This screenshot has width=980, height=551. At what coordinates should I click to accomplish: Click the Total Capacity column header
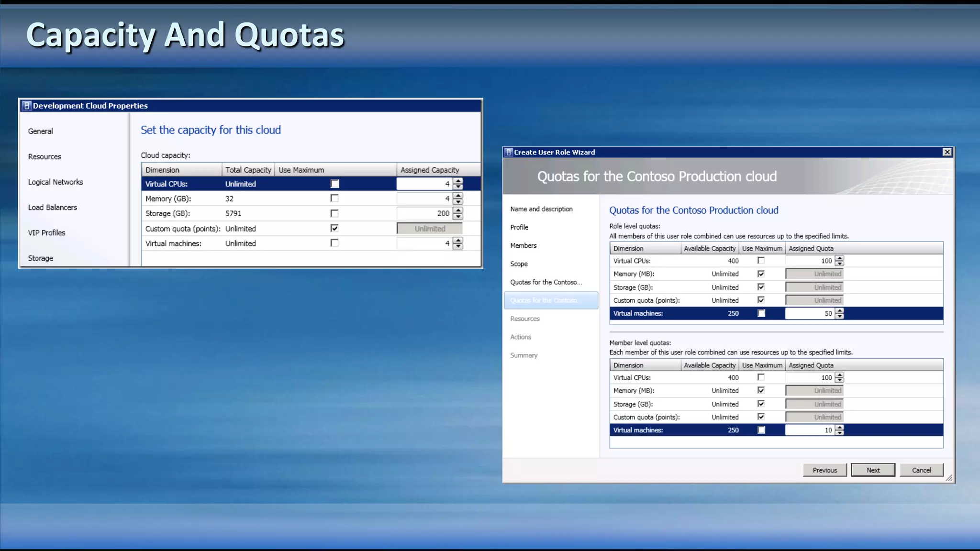248,170
